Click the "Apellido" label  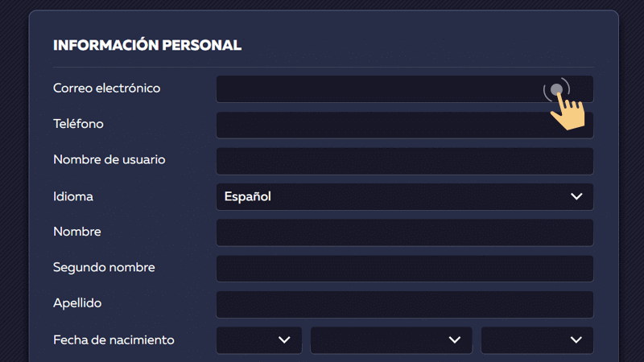(77, 304)
